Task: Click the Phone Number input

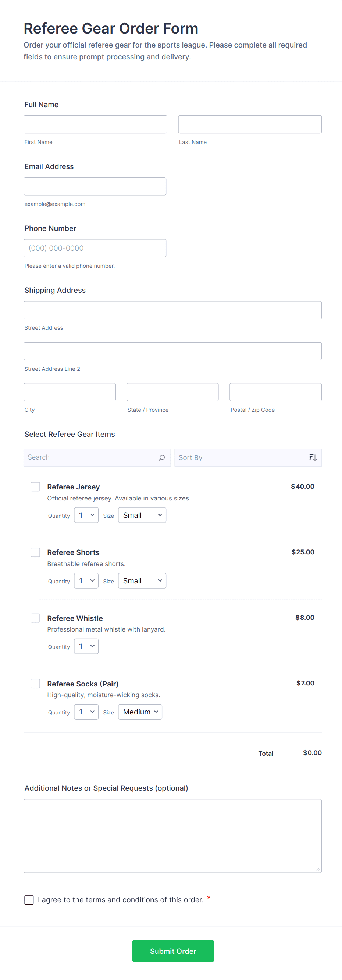Action: pos(95,248)
